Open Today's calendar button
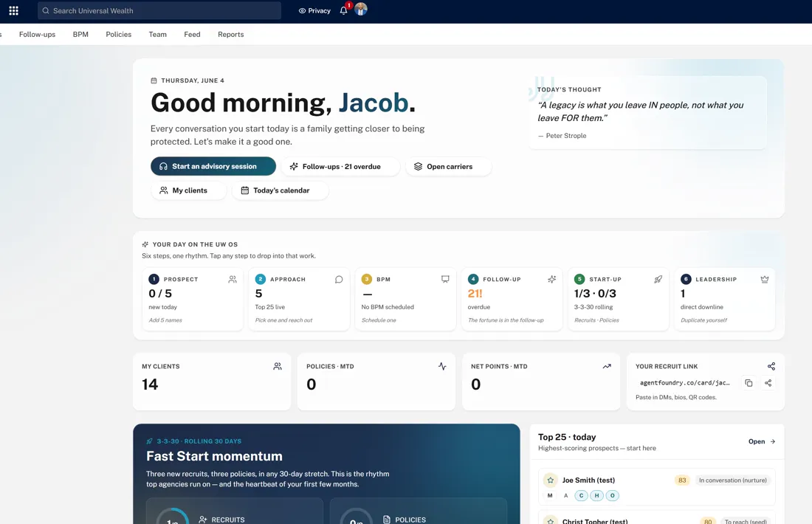Viewport: 812px width, 524px height. 281,190
